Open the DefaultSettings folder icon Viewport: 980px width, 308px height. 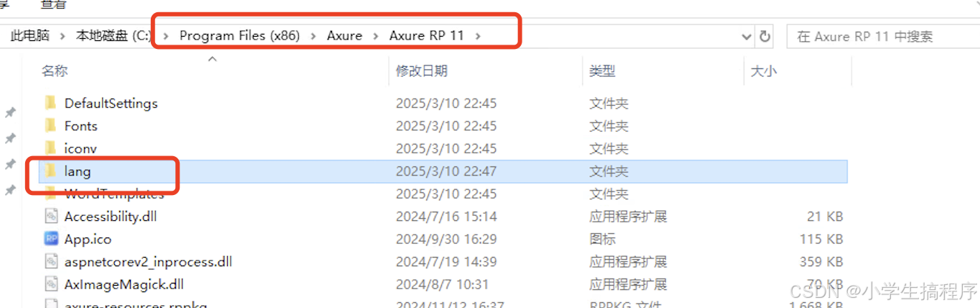tap(50, 103)
